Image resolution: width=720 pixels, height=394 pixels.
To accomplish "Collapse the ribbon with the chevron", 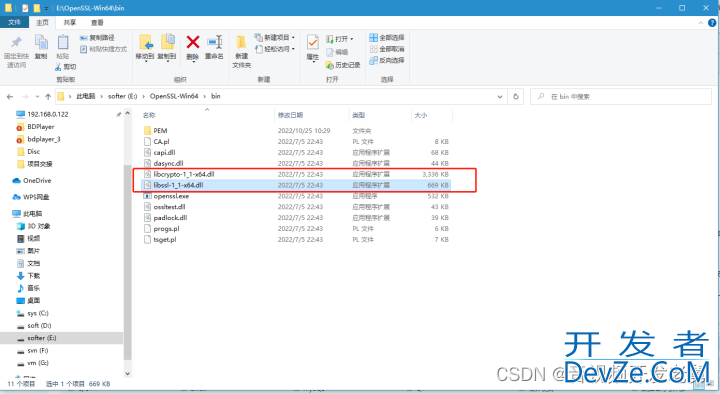I will (x=701, y=23).
